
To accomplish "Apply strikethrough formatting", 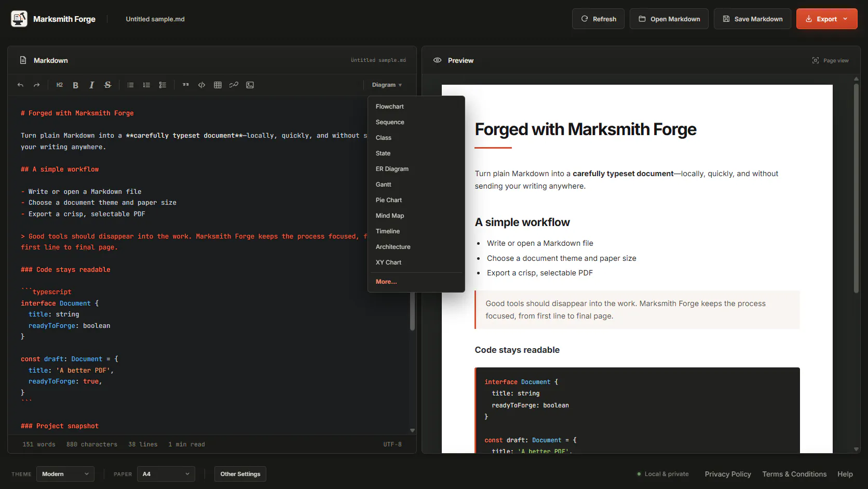I will (x=108, y=85).
